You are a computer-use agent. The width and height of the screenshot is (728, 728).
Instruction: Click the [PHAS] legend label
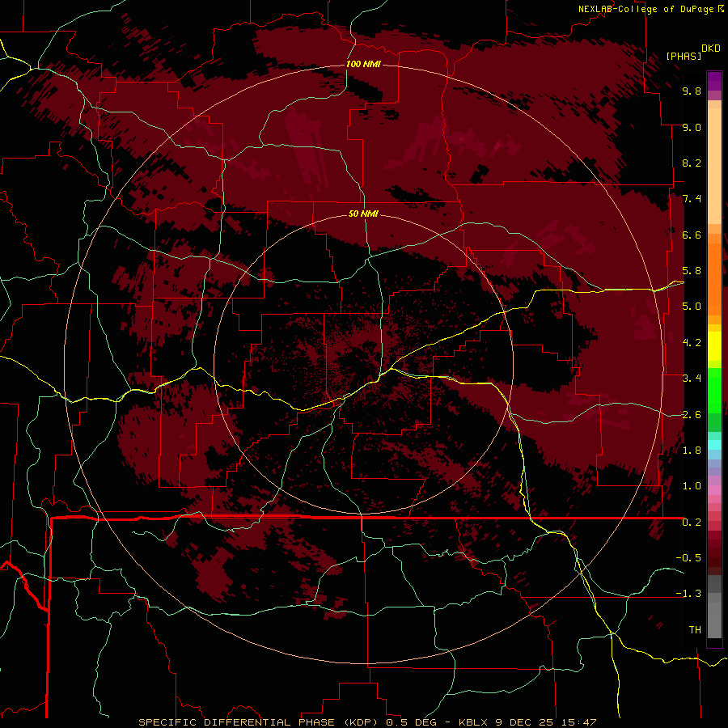684,56
